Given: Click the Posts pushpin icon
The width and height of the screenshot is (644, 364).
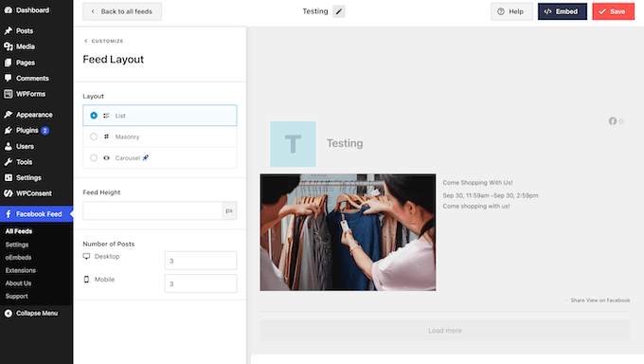Looking at the screenshot, I should click(9, 31).
